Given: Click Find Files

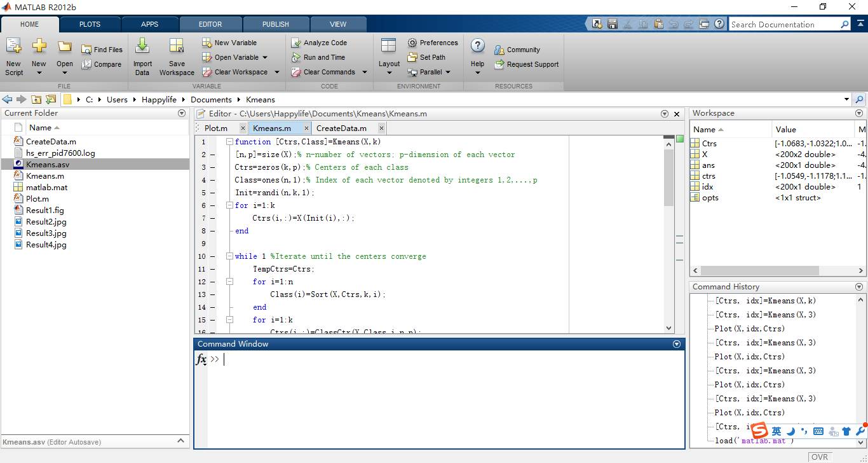Looking at the screenshot, I should (x=102, y=50).
